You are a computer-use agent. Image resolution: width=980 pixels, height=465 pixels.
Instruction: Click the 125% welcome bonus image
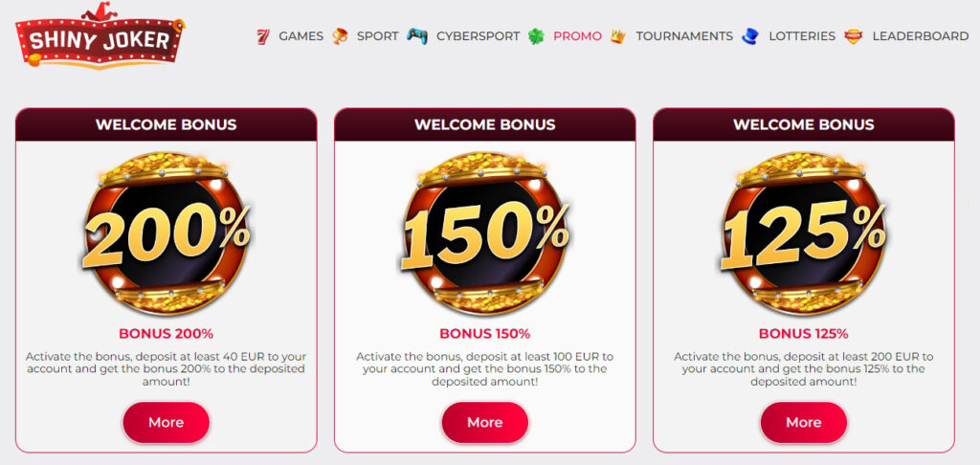803,232
